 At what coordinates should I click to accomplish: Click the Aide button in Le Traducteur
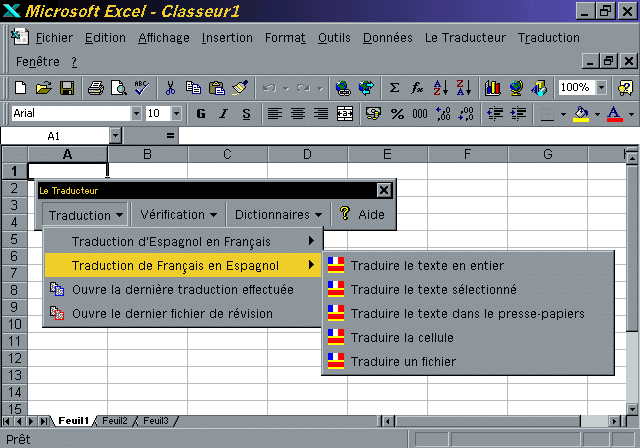pyautogui.click(x=362, y=214)
